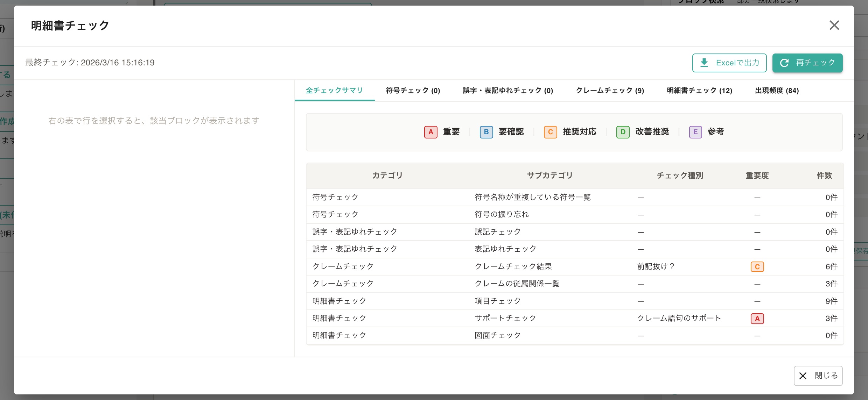The height and width of the screenshot is (400, 868).
Task: Export results with Excelで出力 button
Action: [x=729, y=63]
